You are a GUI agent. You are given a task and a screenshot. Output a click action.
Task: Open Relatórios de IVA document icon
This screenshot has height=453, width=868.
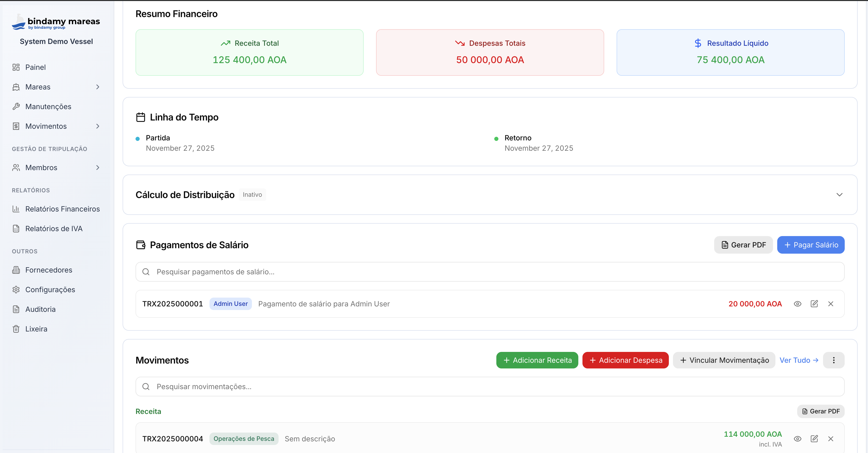17,228
